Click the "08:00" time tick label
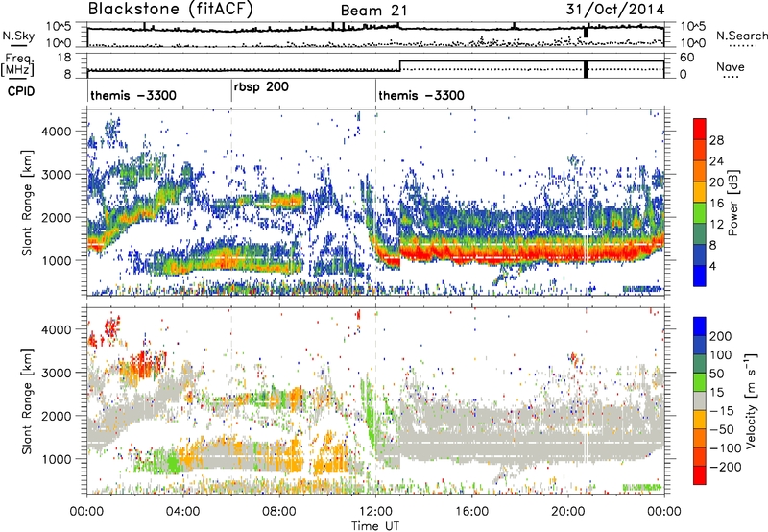This screenshot has width=768, height=532. 279,512
